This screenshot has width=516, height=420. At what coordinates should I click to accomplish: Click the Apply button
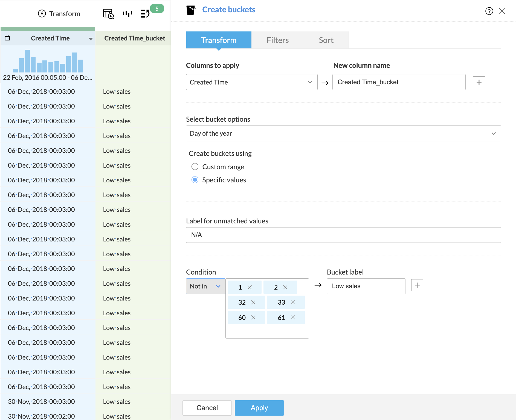coord(259,408)
